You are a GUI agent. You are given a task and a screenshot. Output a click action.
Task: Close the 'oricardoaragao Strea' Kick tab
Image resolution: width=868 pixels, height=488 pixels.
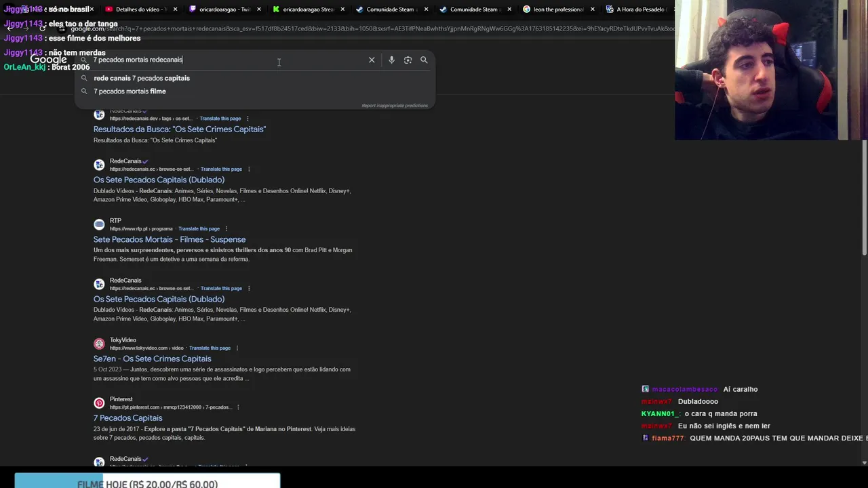pos(342,9)
